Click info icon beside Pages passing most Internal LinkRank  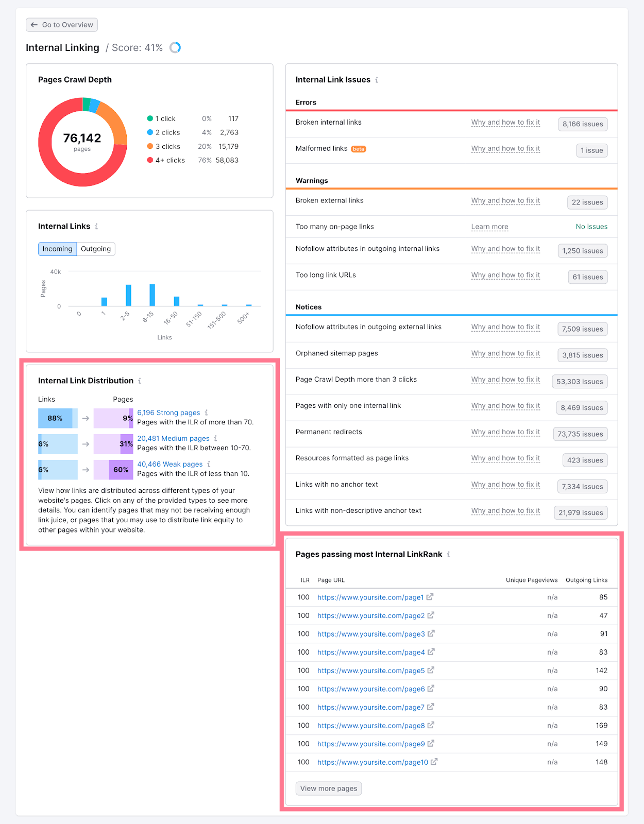coord(448,555)
